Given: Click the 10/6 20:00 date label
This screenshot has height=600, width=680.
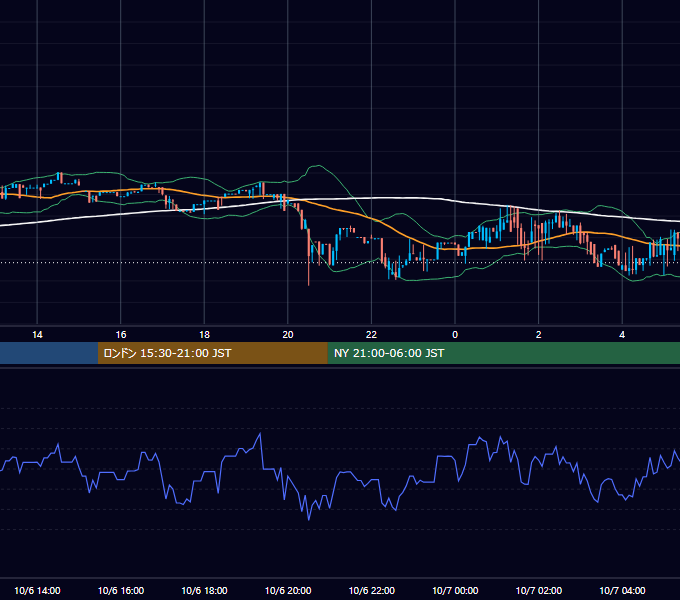Looking at the screenshot, I should [288, 590].
